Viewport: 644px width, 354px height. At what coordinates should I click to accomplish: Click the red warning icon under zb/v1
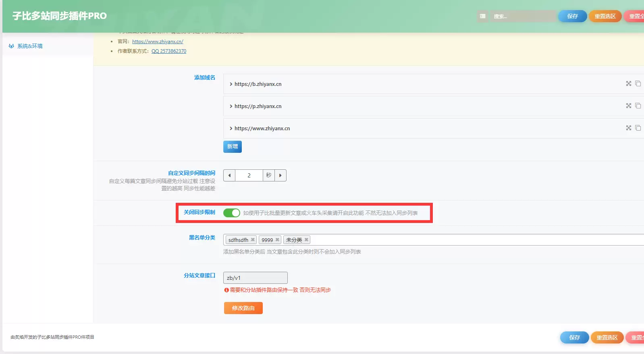[226, 290]
